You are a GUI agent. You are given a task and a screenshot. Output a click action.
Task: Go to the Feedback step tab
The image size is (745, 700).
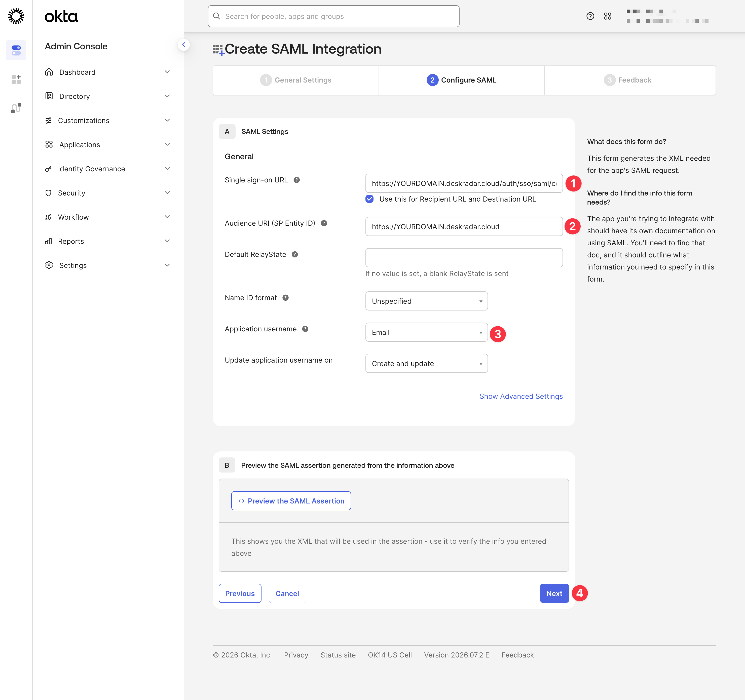629,80
